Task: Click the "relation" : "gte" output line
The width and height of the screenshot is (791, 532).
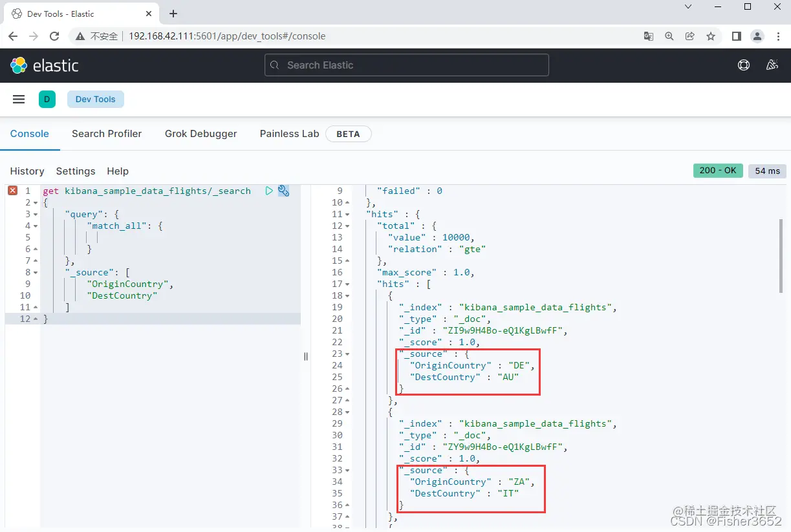Action: [437, 250]
